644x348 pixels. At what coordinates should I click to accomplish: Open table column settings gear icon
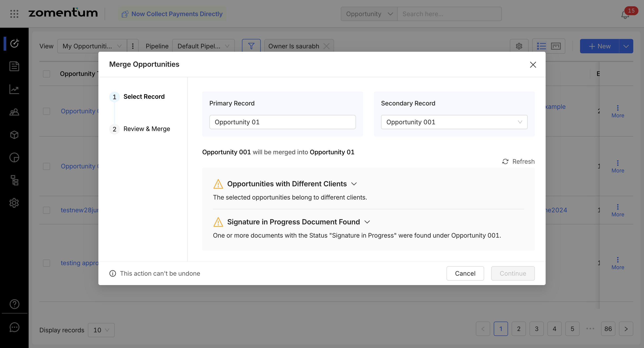pos(519,46)
